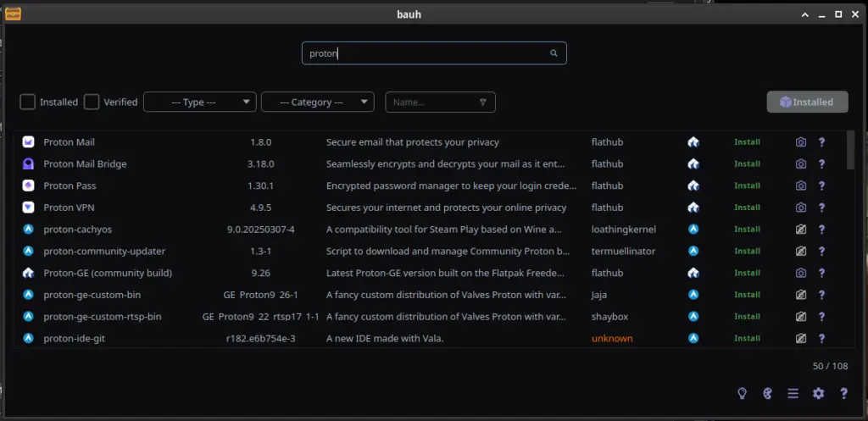Focus the Name filter field
Viewport: 868px width, 421px height.
point(432,102)
